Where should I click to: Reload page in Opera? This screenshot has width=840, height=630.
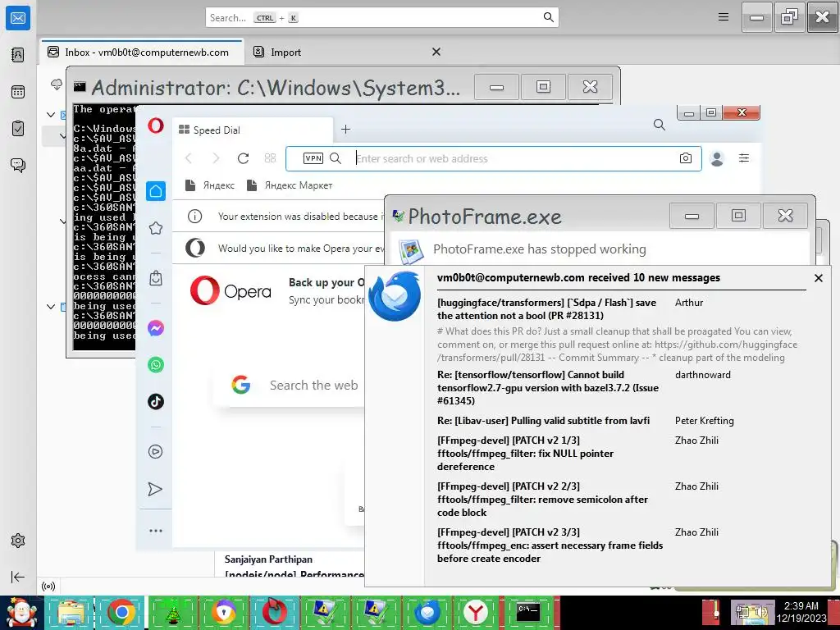[x=243, y=158]
